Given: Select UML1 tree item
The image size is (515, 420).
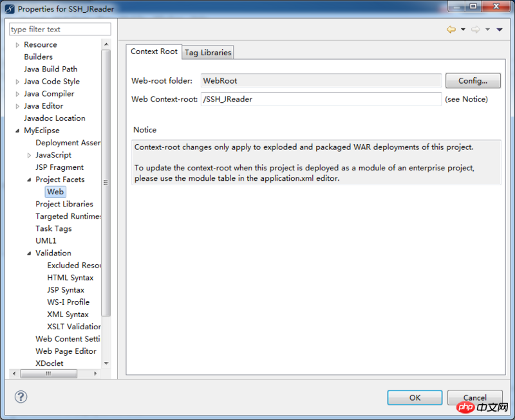Looking at the screenshot, I should point(46,241).
